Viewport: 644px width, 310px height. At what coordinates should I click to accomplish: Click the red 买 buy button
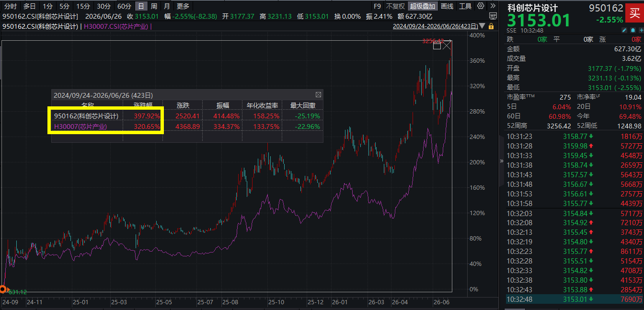(634, 13)
